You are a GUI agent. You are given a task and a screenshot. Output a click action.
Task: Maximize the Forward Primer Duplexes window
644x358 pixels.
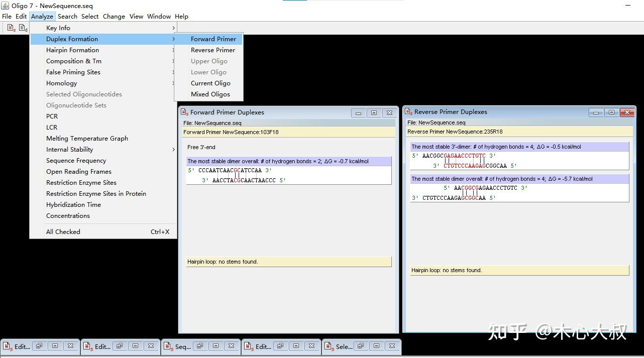click(374, 113)
